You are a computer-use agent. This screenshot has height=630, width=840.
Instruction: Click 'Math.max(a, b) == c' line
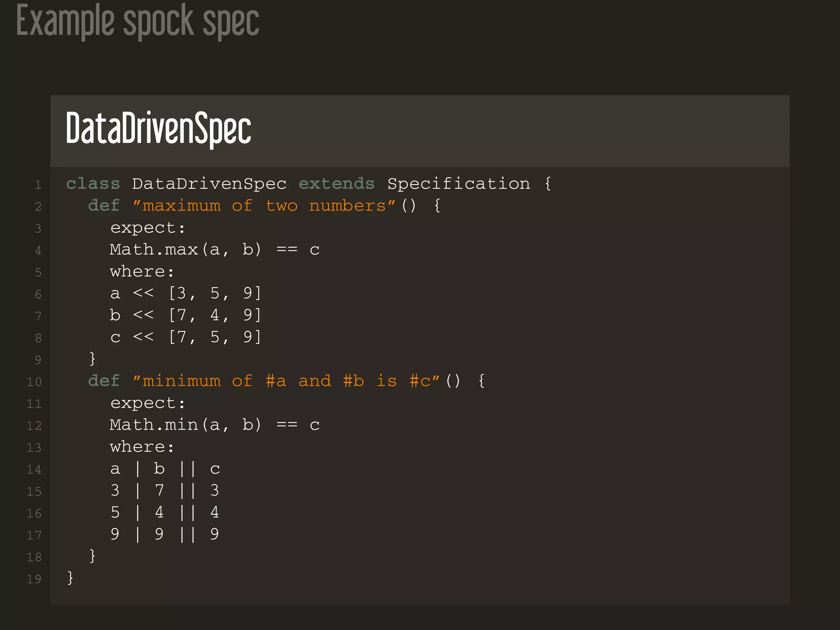point(215,250)
